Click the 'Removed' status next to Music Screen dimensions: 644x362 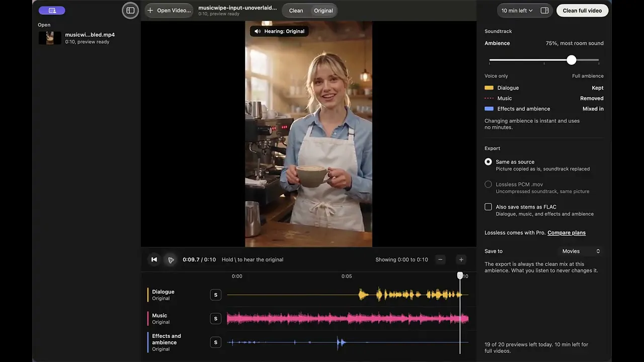pyautogui.click(x=592, y=99)
